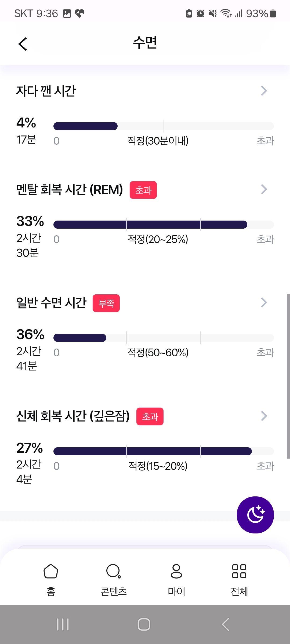Open the 전체 grid icon
The image size is (290, 644).
[239, 571]
